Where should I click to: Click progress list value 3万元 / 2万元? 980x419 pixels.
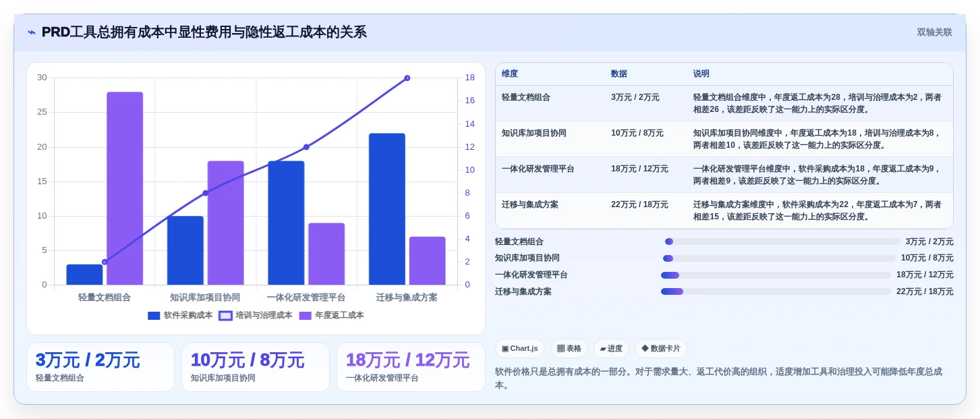click(x=929, y=242)
